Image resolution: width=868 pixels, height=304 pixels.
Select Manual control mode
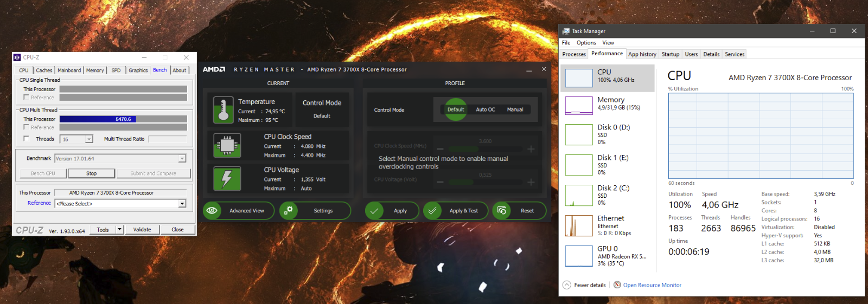tap(515, 109)
